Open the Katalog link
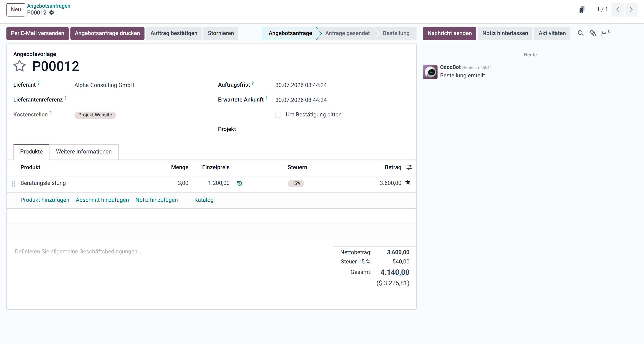The width and height of the screenshot is (644, 344). click(x=204, y=200)
